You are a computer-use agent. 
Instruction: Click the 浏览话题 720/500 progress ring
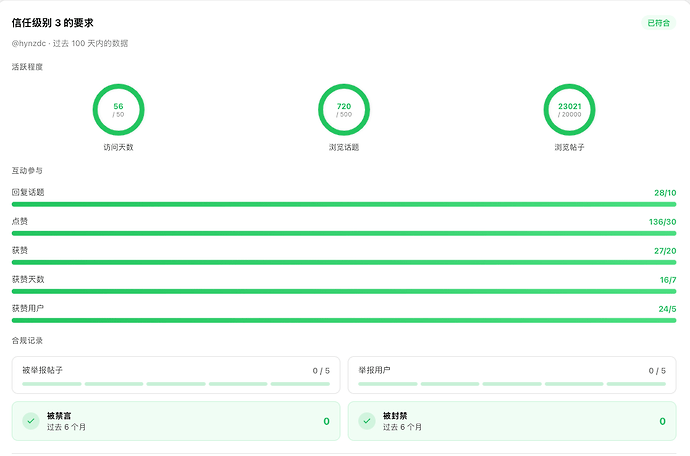click(x=344, y=110)
